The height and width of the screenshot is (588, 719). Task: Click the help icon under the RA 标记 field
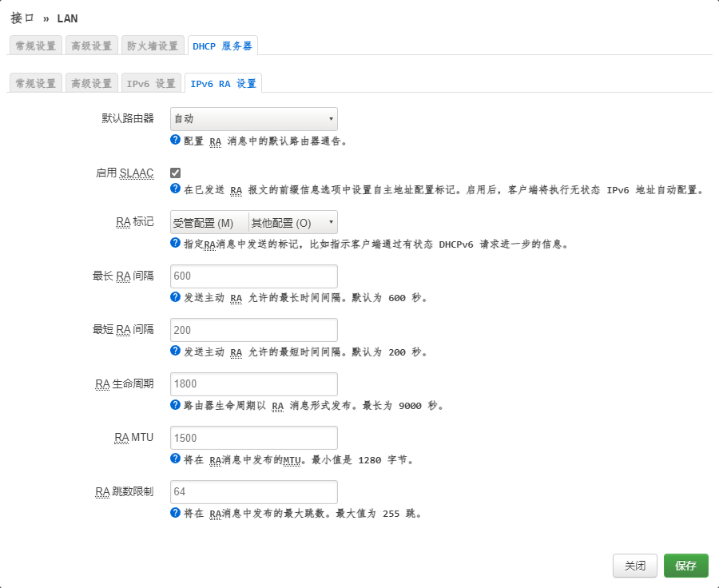174,243
